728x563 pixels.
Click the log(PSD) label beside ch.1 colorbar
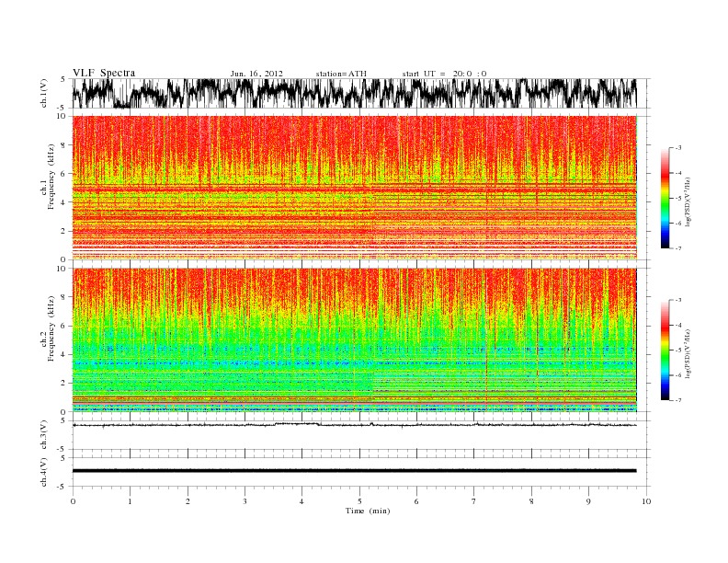(x=688, y=201)
